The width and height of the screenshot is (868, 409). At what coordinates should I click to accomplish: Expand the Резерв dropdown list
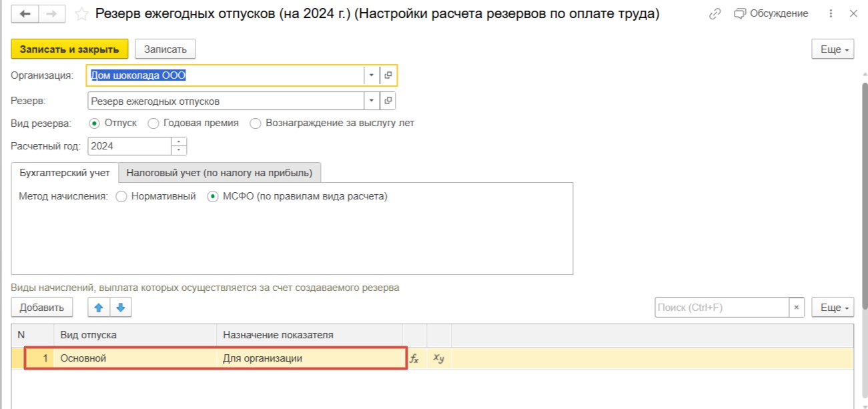372,101
